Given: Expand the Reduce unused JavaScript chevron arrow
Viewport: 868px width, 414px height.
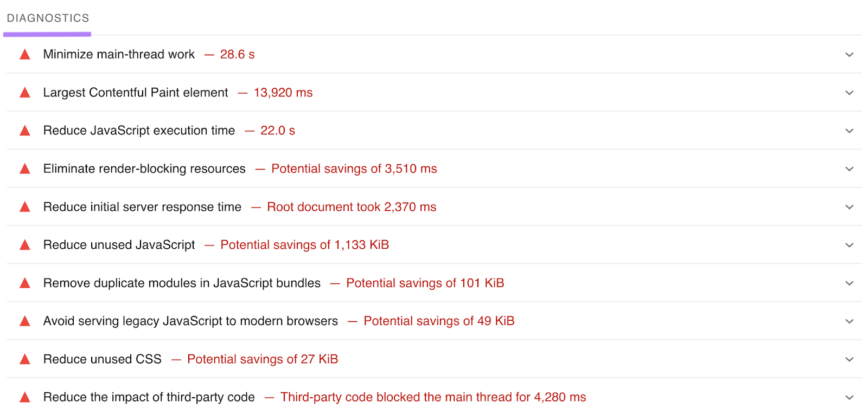Looking at the screenshot, I should point(849,245).
